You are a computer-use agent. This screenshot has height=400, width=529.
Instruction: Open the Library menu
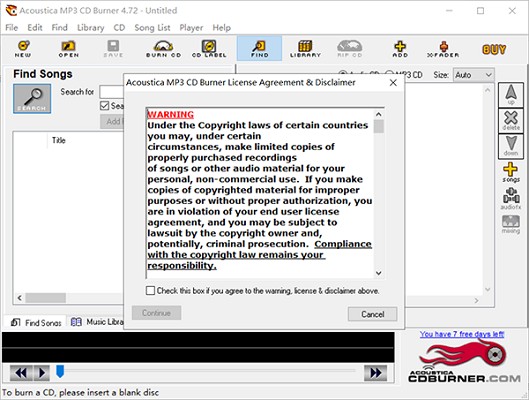pyautogui.click(x=90, y=28)
